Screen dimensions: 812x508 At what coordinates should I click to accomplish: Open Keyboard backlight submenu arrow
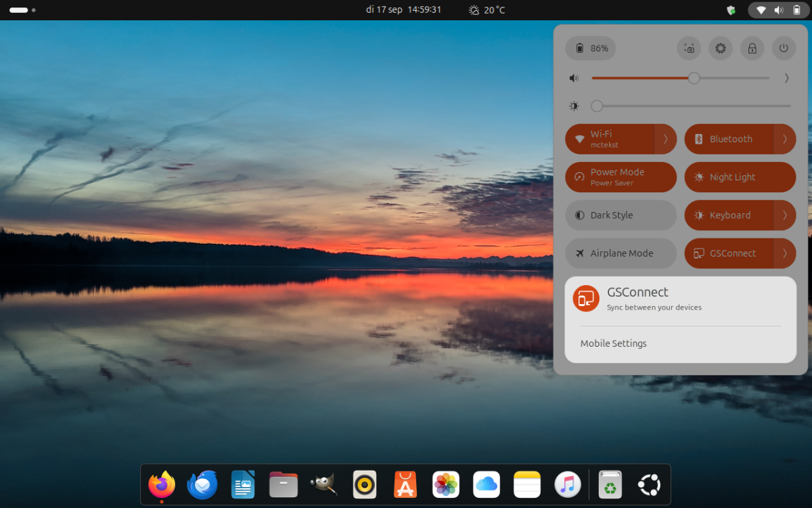click(x=784, y=215)
